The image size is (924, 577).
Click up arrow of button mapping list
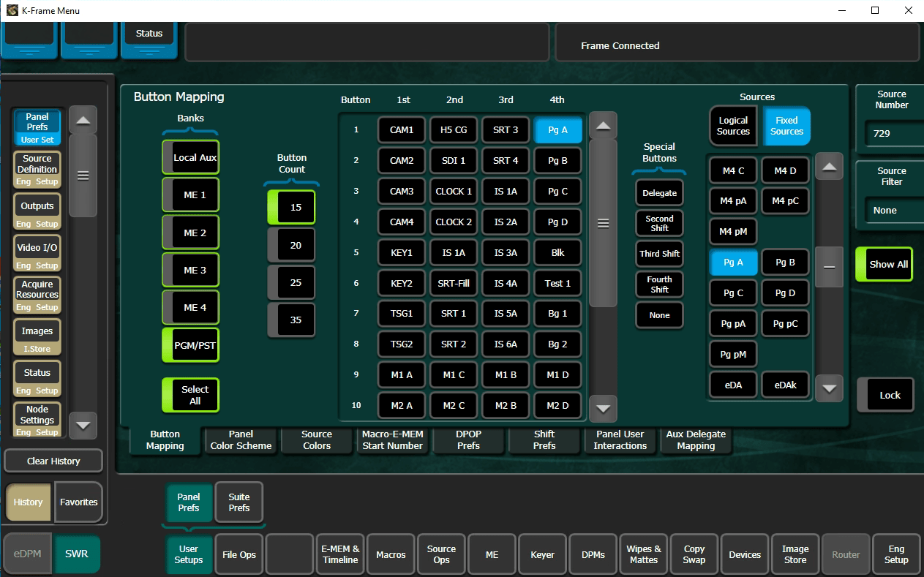coord(603,125)
